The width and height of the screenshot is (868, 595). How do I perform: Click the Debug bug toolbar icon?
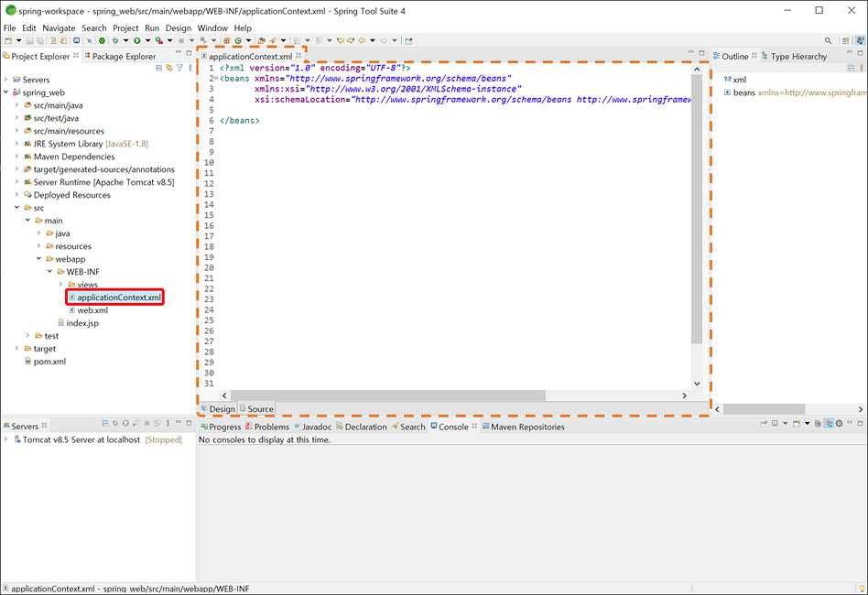[x=115, y=40]
